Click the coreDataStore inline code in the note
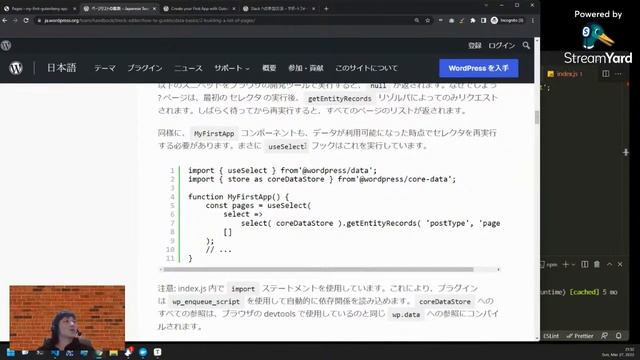640x360 pixels. point(445,302)
